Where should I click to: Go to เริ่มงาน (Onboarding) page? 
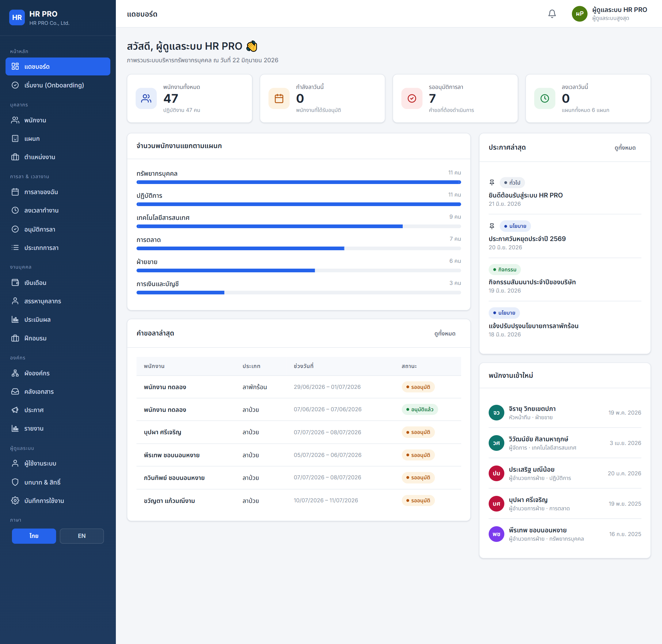click(58, 85)
